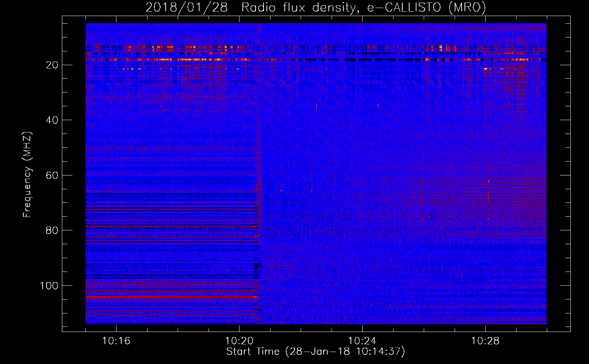
Task: Click the 60 MHz frequency tick label
Action: click(52, 175)
